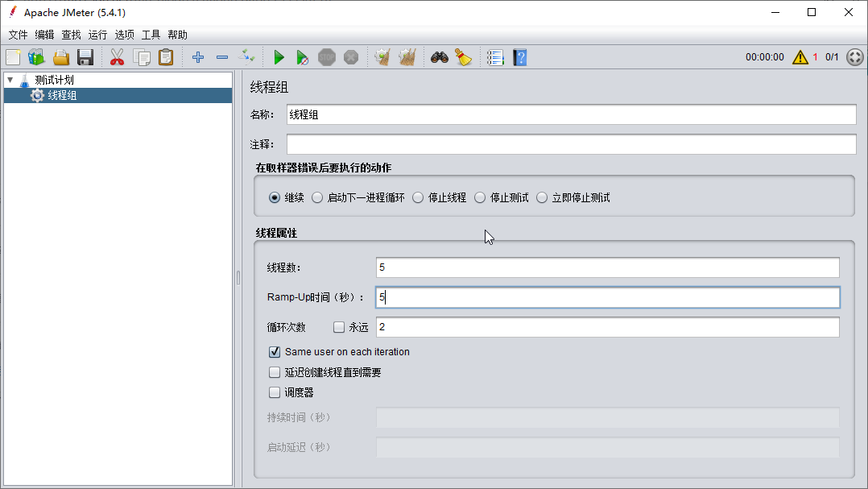Select the 停止测试 radio button
Image resolution: width=868 pixels, height=489 pixels.
point(479,197)
